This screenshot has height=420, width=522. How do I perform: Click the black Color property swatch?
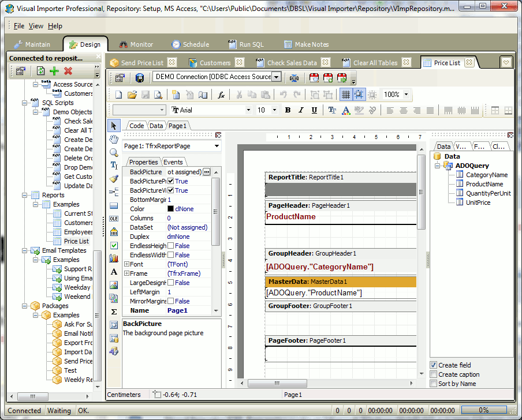(170, 209)
